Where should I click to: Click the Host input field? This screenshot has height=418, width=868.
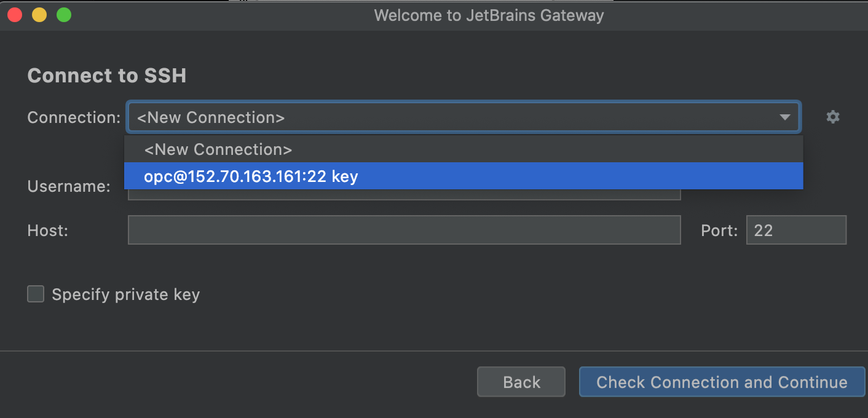[404, 230]
